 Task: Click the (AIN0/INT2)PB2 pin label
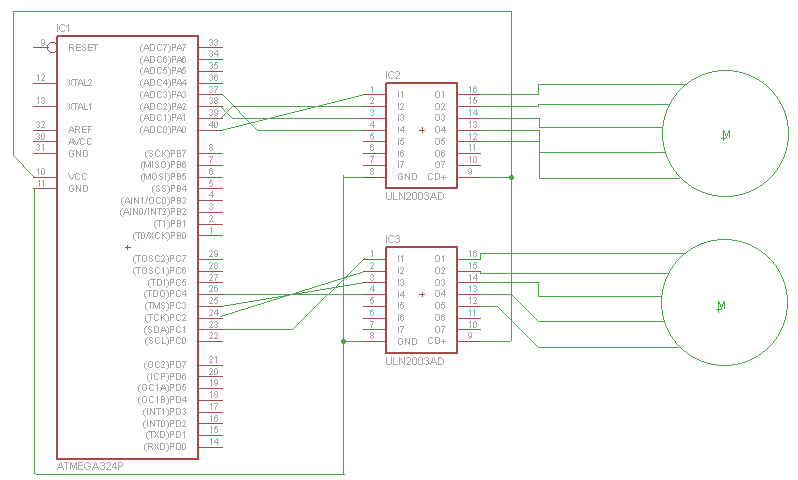point(153,212)
